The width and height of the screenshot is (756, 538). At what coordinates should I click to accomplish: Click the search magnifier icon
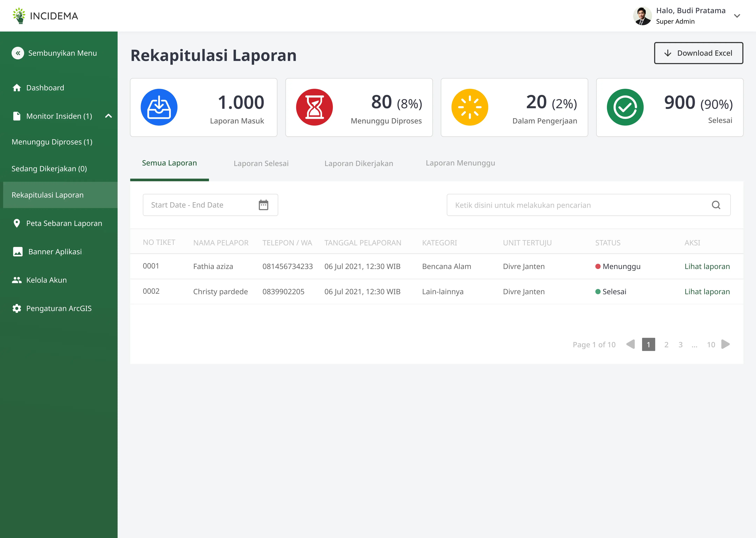[716, 205]
